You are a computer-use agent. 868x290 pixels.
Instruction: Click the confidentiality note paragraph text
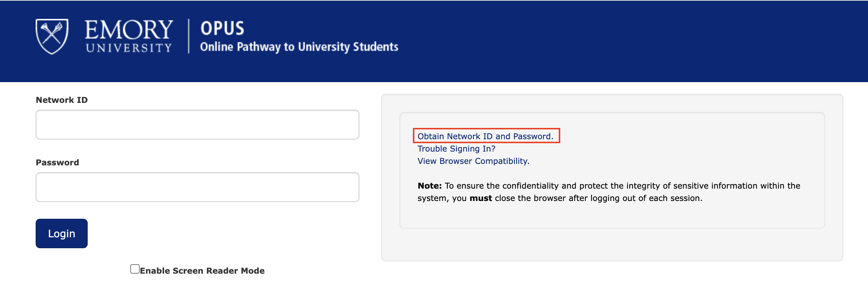point(618,186)
